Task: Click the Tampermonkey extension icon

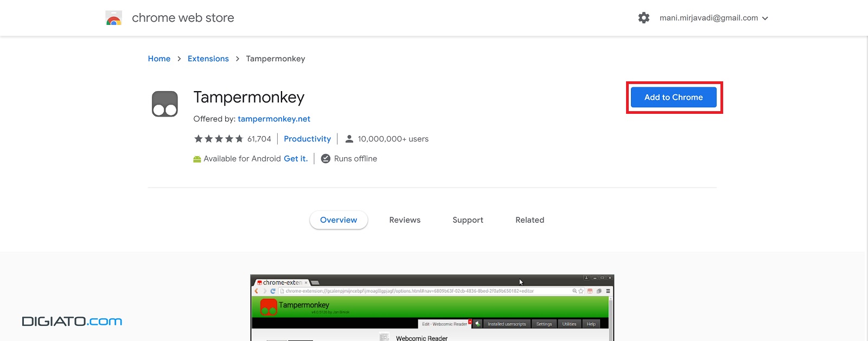Action: pos(165,104)
